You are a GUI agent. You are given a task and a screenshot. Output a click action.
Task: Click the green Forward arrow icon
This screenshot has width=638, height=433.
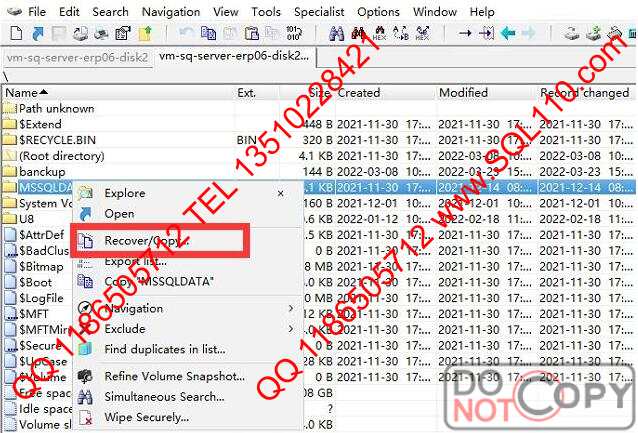[529, 34]
